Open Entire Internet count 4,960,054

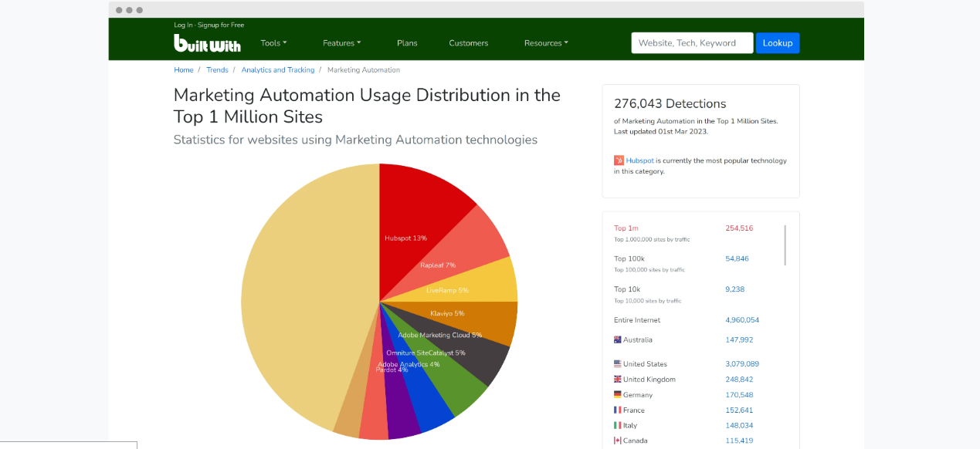[742, 320]
